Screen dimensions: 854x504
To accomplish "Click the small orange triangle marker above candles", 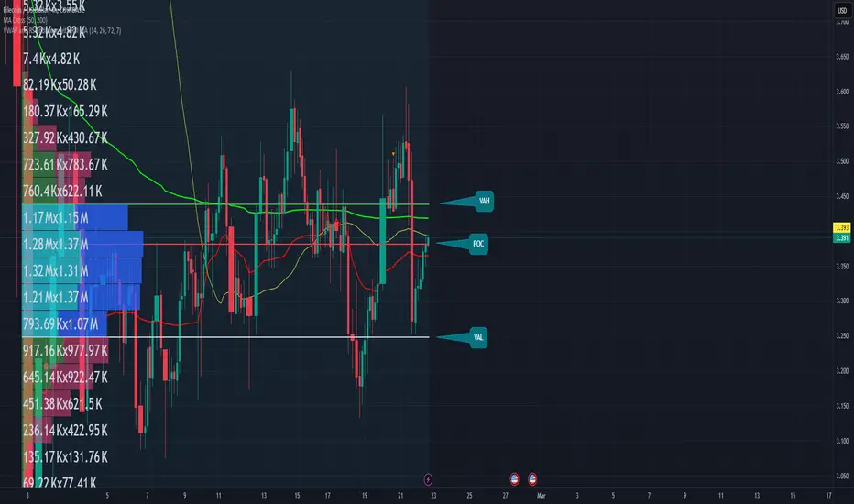I will [x=393, y=154].
